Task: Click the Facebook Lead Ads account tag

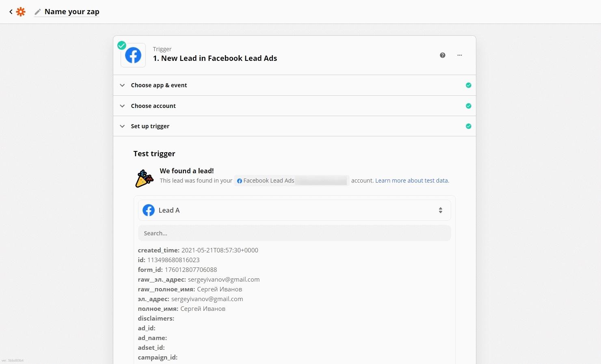Action: 292,181
